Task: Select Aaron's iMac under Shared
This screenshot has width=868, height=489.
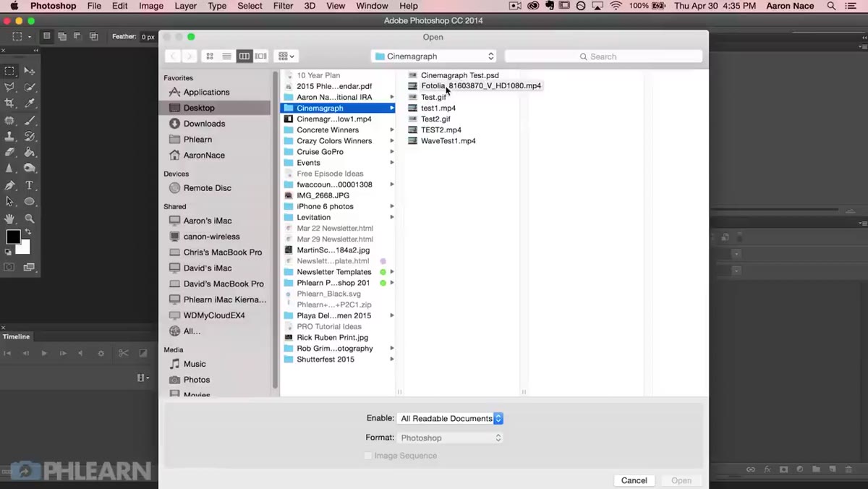Action: click(x=208, y=221)
